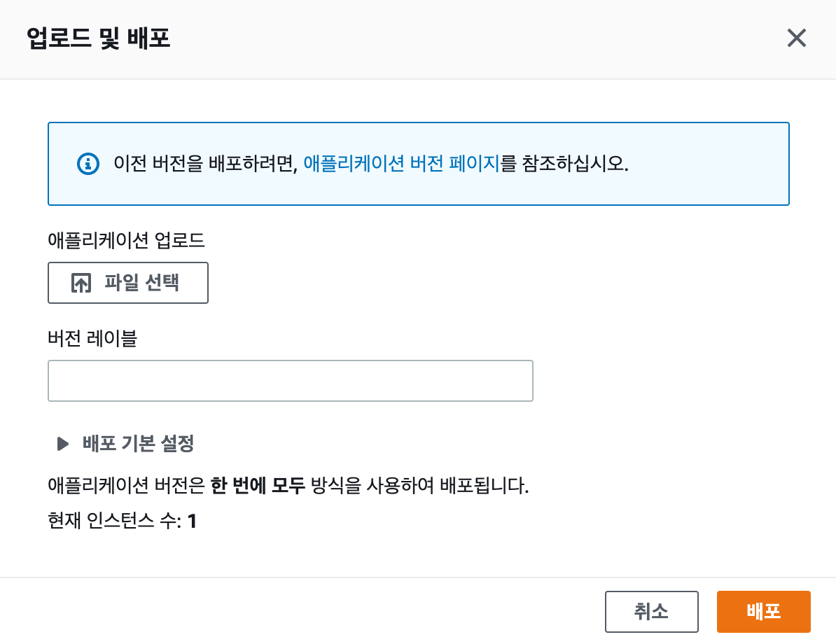Click the 파일 선택 button label
836x644 pixels.
click(142, 283)
